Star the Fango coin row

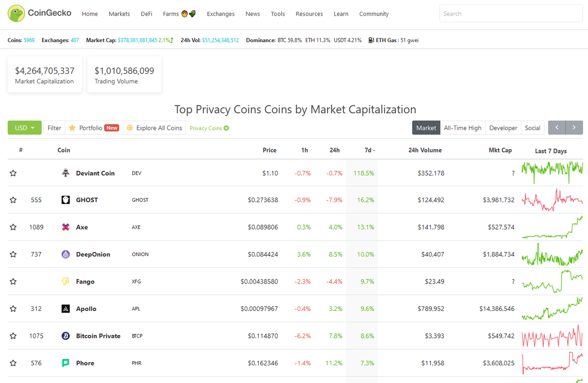coord(13,281)
